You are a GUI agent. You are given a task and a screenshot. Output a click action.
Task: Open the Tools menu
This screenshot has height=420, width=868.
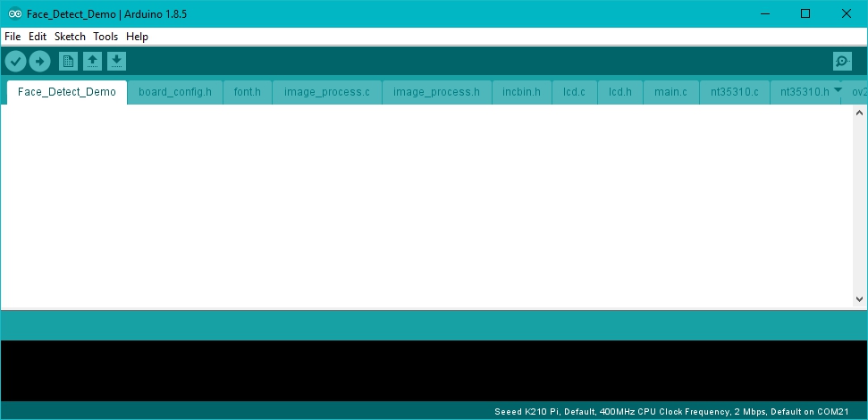click(x=105, y=37)
